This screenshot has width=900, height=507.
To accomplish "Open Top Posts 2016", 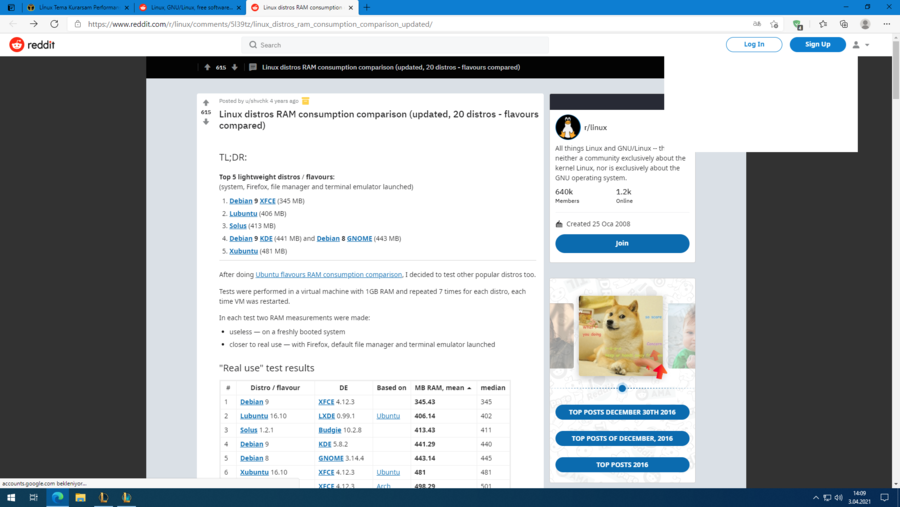I will (x=622, y=465).
